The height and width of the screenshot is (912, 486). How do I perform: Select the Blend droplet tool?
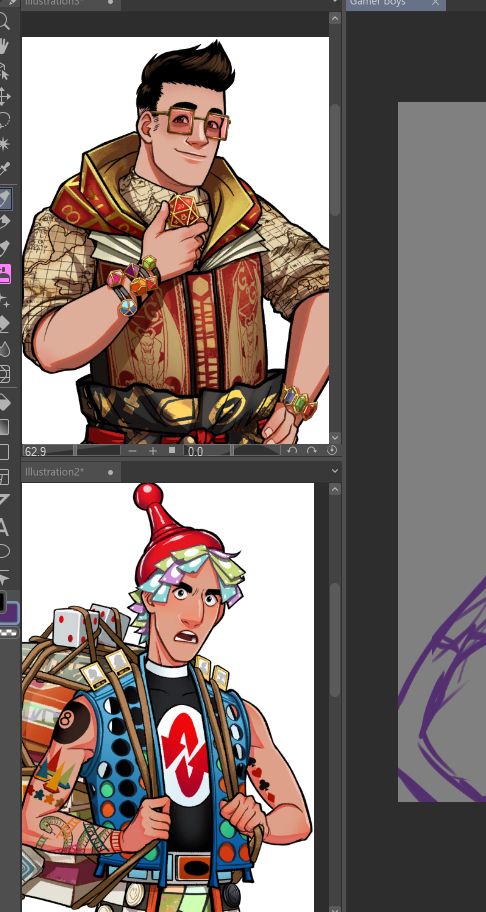click(5, 349)
